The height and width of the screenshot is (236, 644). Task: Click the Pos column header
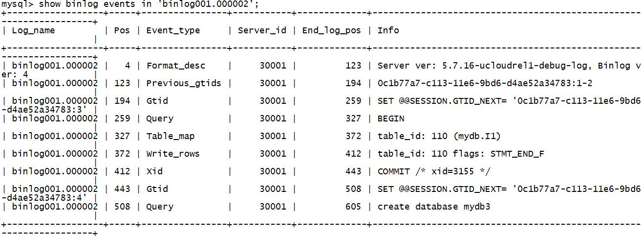coord(122,30)
